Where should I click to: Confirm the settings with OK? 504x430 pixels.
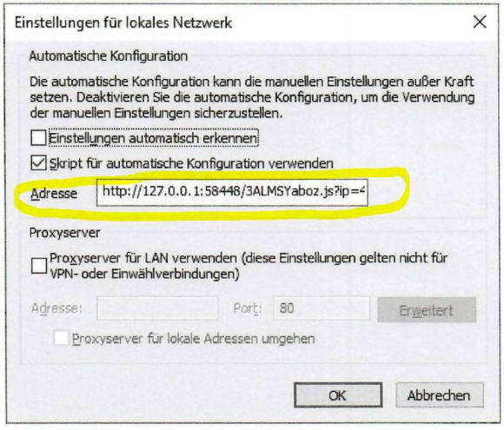(338, 395)
